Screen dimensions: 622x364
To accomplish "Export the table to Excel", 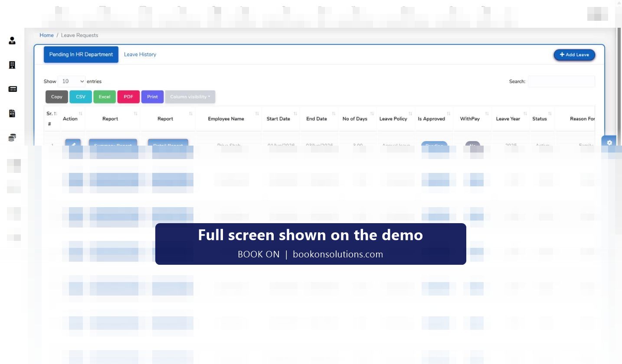I will [x=105, y=97].
